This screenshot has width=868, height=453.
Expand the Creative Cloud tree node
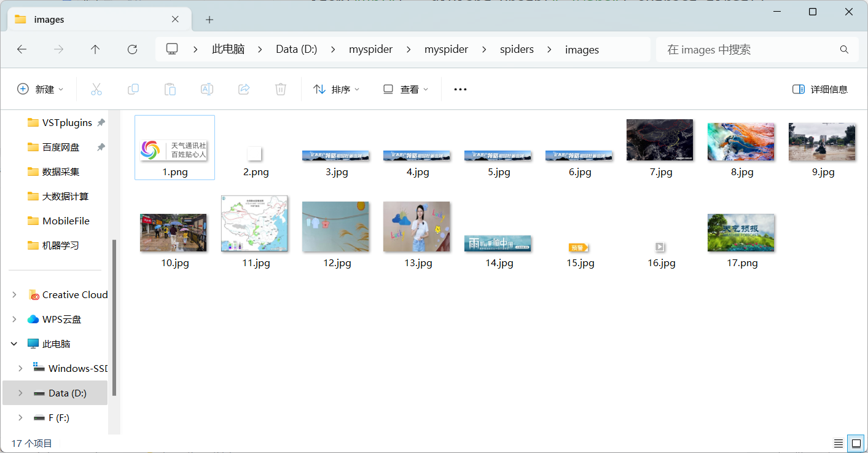click(14, 295)
